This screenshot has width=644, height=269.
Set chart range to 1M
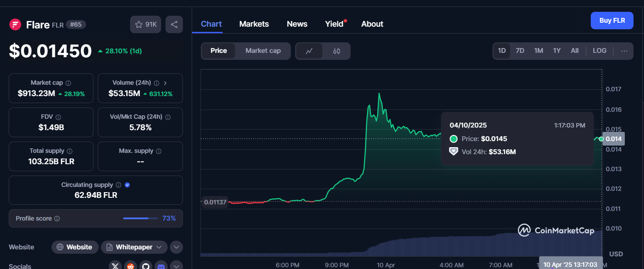(538, 51)
